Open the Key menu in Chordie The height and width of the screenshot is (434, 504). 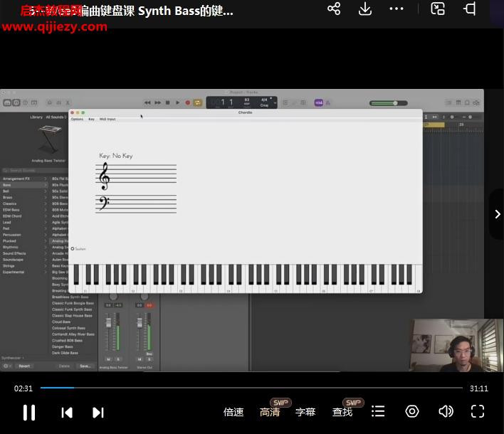click(91, 119)
